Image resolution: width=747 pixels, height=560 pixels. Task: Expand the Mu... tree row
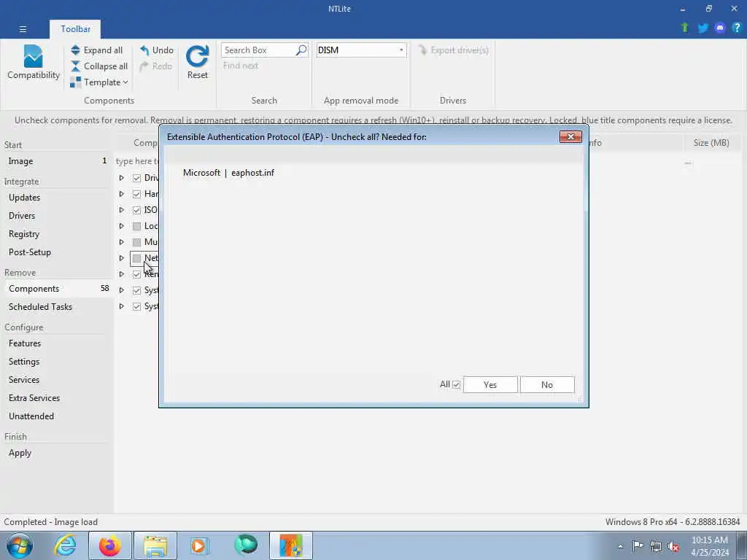pyautogui.click(x=122, y=242)
